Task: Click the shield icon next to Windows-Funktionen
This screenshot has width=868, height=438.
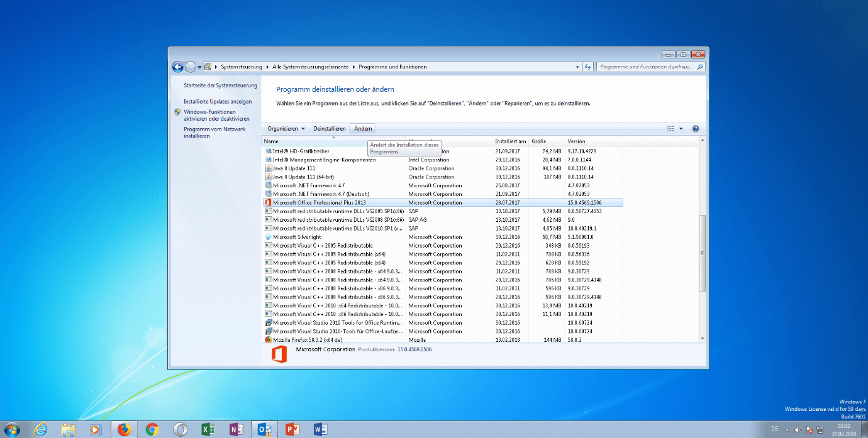Action: click(x=177, y=112)
